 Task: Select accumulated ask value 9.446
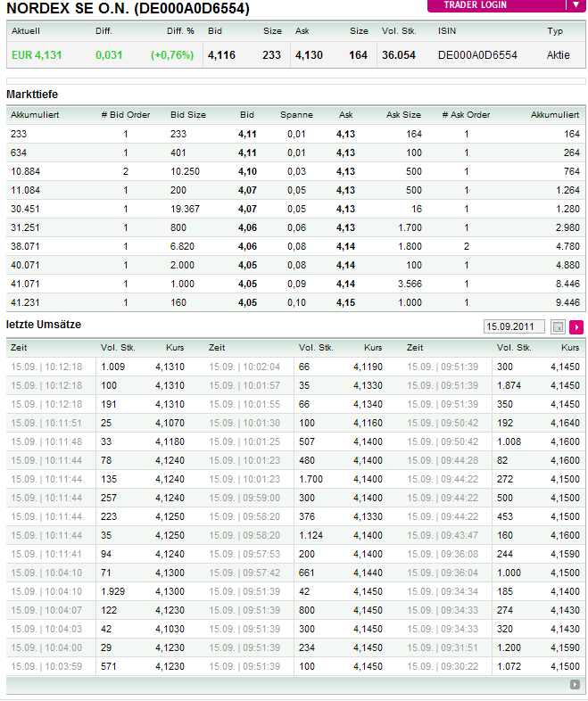click(567, 302)
